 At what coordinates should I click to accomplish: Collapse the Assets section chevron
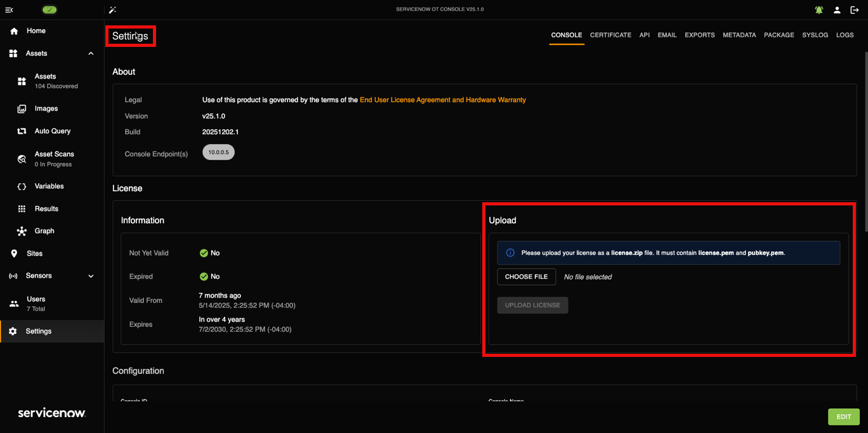pos(91,54)
